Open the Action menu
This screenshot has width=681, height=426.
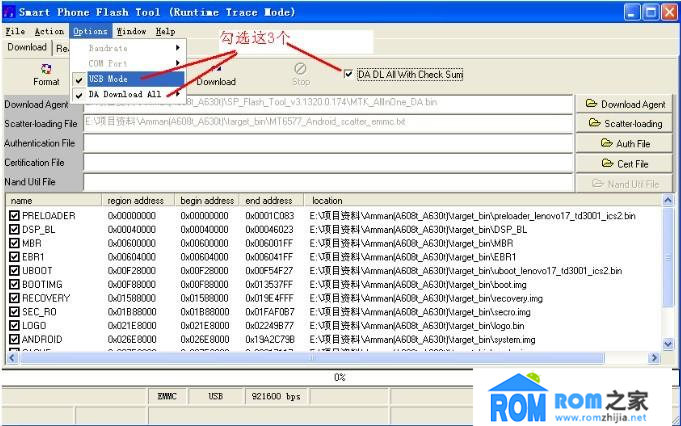click(49, 31)
